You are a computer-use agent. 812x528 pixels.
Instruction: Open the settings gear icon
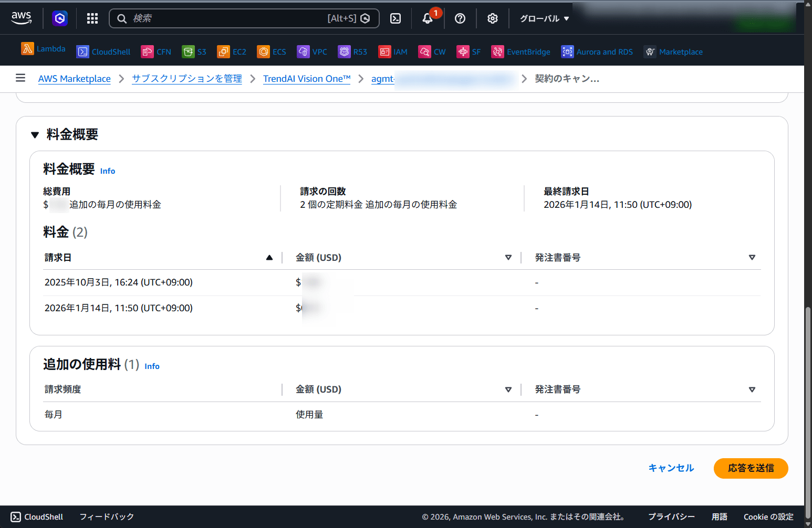(x=492, y=18)
